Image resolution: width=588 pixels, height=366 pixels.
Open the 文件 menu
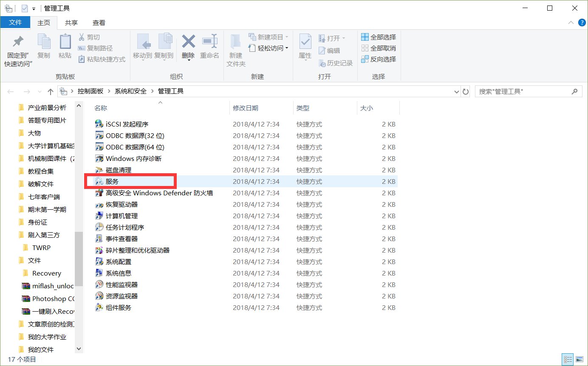(15, 23)
